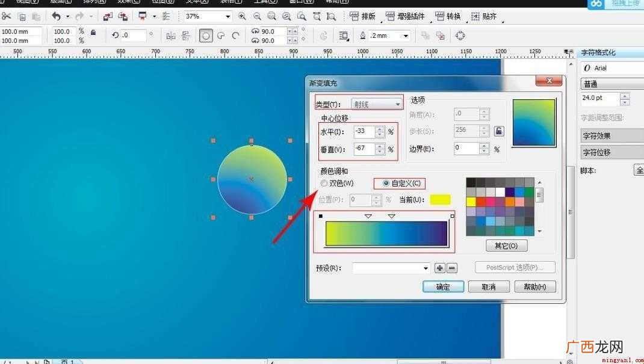The image size is (644, 364).
Task: Pick the orange swatch in palette
Action: pos(510,202)
